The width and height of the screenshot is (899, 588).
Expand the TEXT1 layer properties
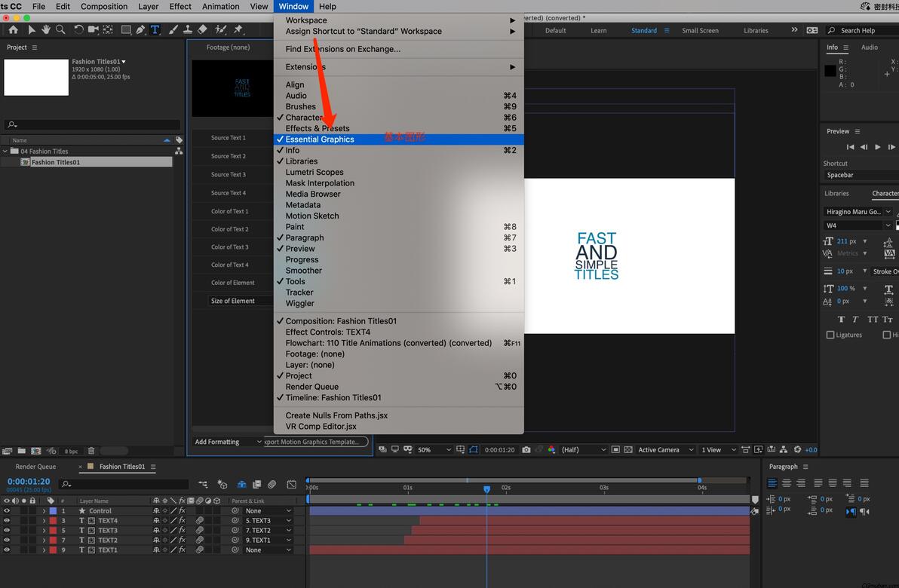click(x=44, y=550)
